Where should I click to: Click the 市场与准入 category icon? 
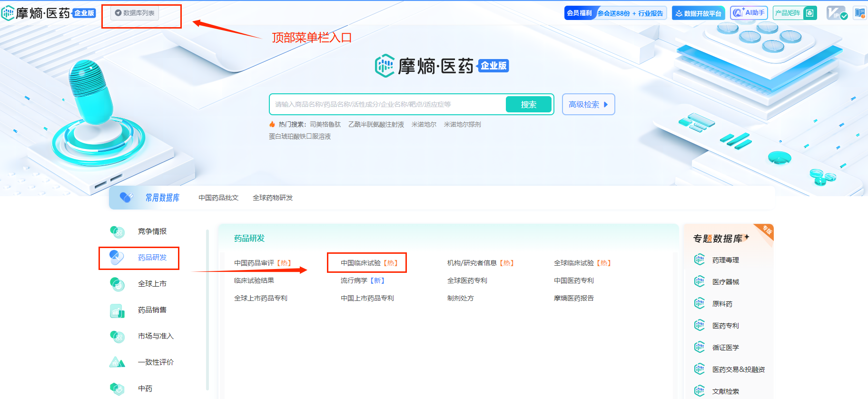[117, 336]
